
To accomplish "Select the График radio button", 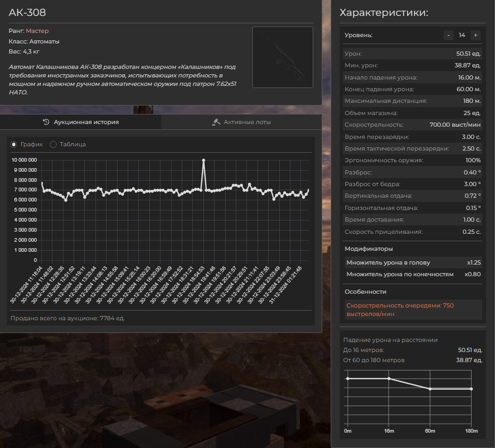I will tap(14, 144).
